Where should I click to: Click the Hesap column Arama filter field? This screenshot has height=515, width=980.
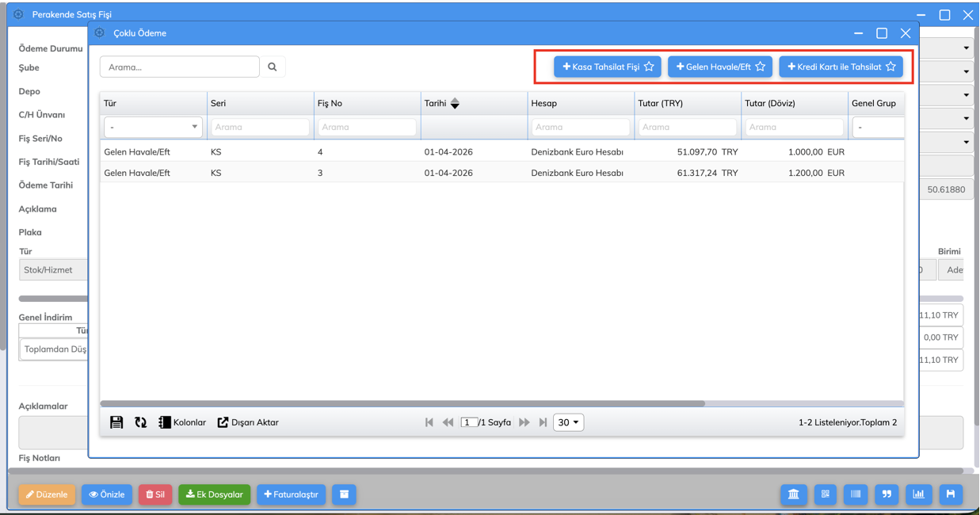coord(581,127)
